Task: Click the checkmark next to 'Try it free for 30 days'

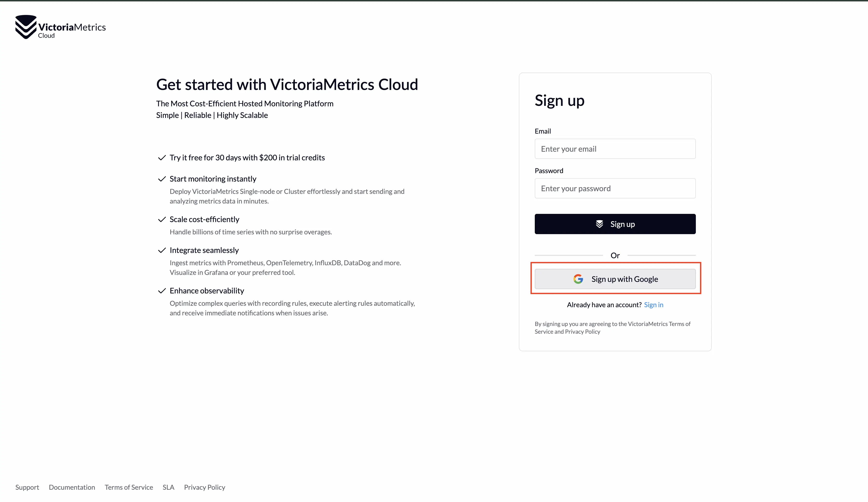Action: [x=161, y=157]
